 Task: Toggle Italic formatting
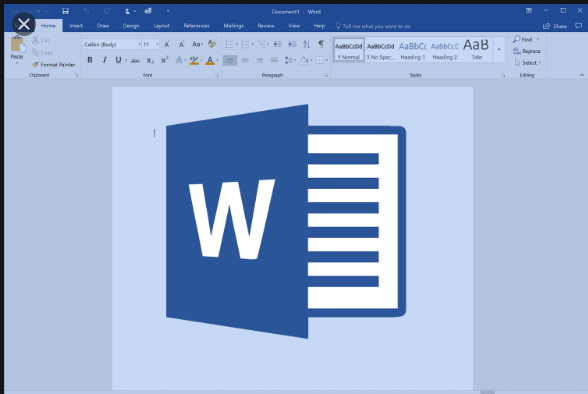tap(105, 60)
